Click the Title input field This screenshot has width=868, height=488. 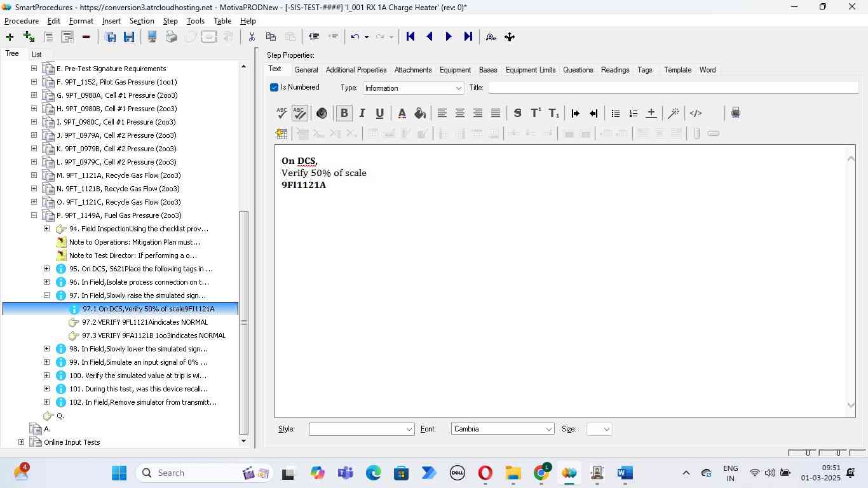pos(672,88)
